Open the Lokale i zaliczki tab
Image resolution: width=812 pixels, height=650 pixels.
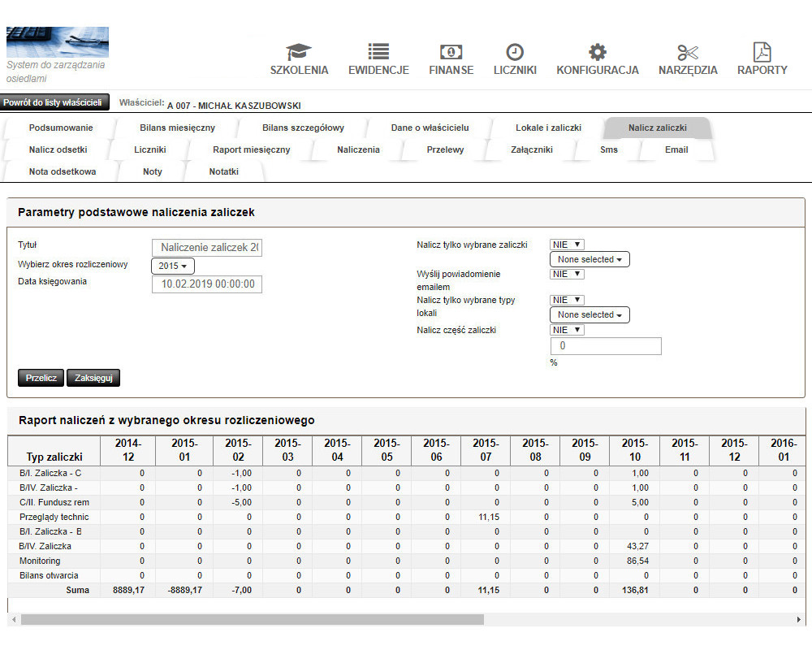548,128
